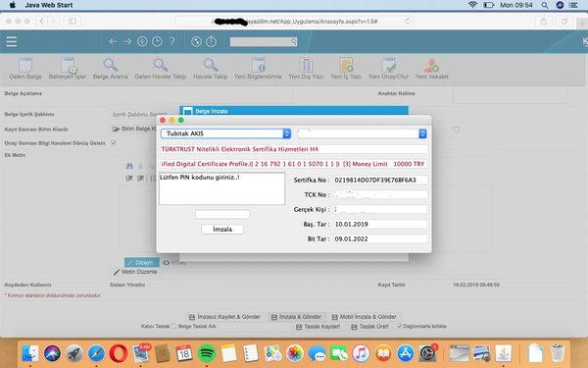Click the Sertifka No value field
The height and width of the screenshot is (368, 588).
pos(380,180)
